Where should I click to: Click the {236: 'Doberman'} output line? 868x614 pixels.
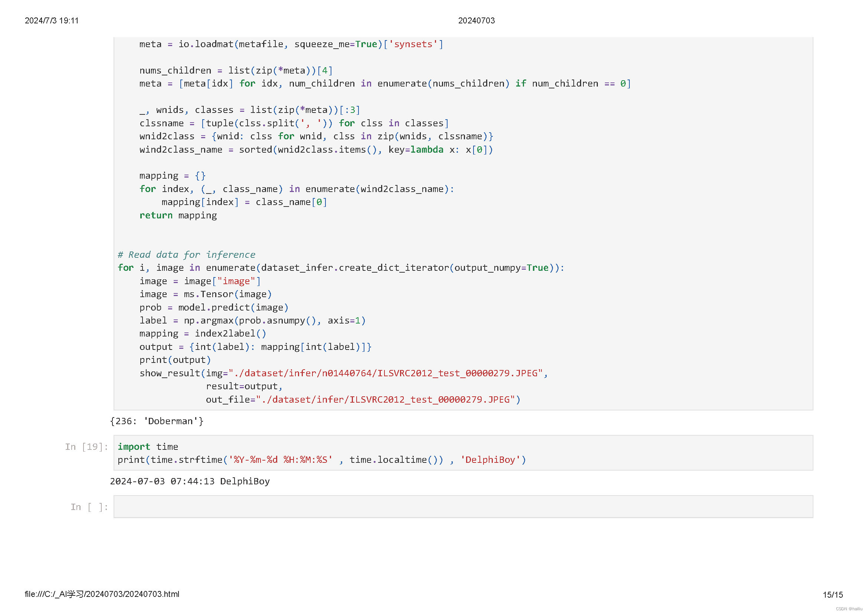(157, 421)
